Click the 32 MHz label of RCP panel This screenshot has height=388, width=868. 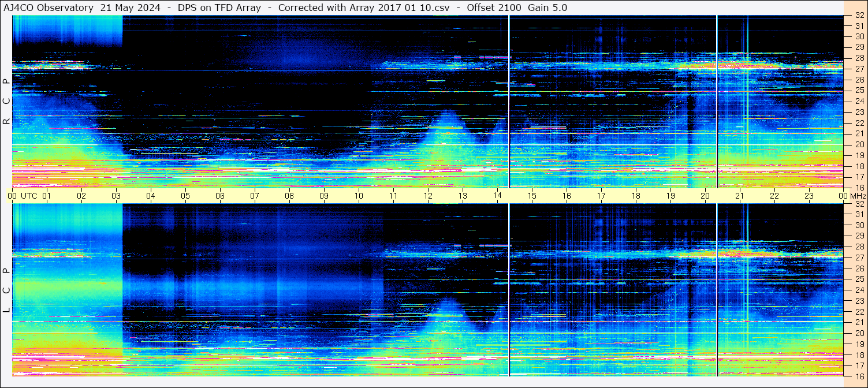coord(859,16)
